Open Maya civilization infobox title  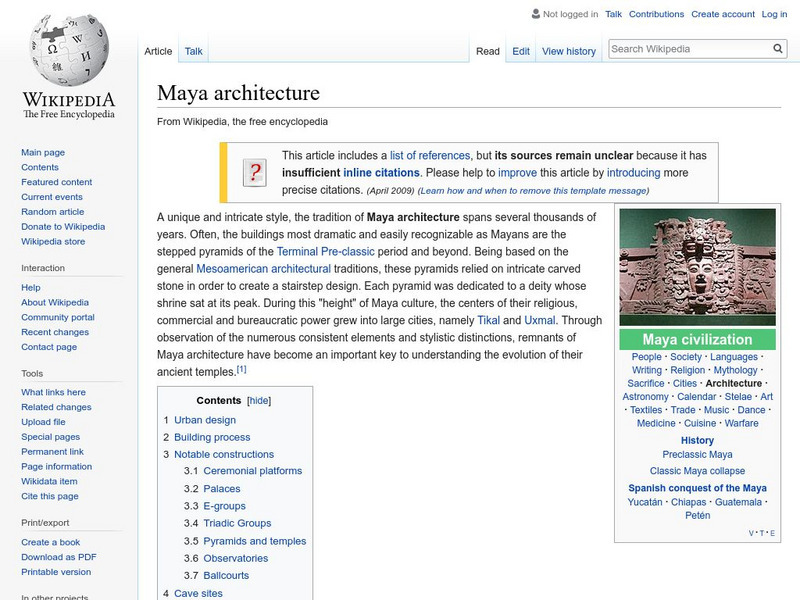tap(697, 339)
